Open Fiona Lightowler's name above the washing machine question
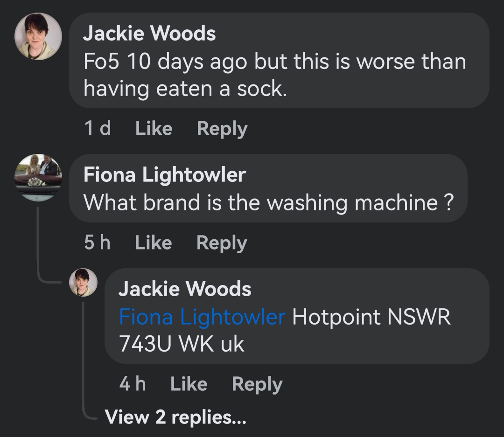Viewport: 504px width, 437px height. pos(165,175)
